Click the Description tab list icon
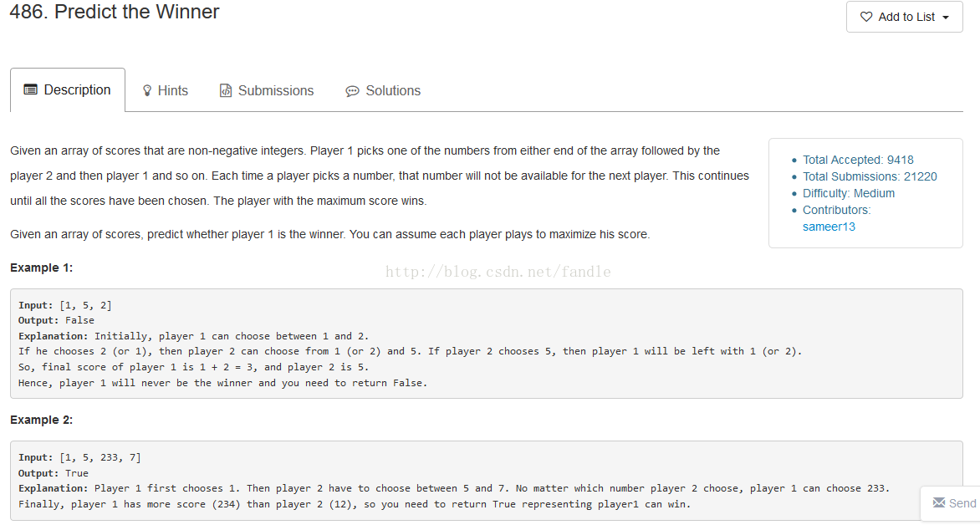The height and width of the screenshot is (525, 980). 31,90
